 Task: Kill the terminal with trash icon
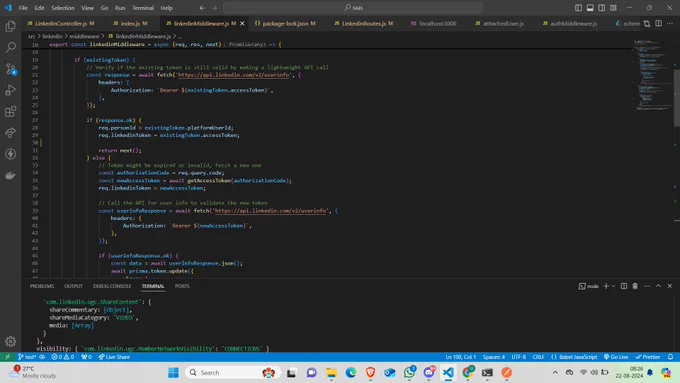point(635,286)
